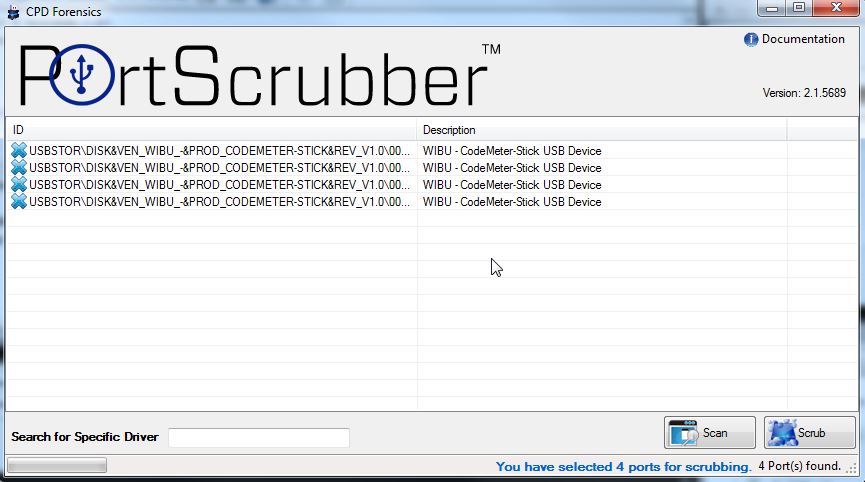
Task: Select the second USBSTOR CodeMeter-Stick row
Action: [432, 168]
